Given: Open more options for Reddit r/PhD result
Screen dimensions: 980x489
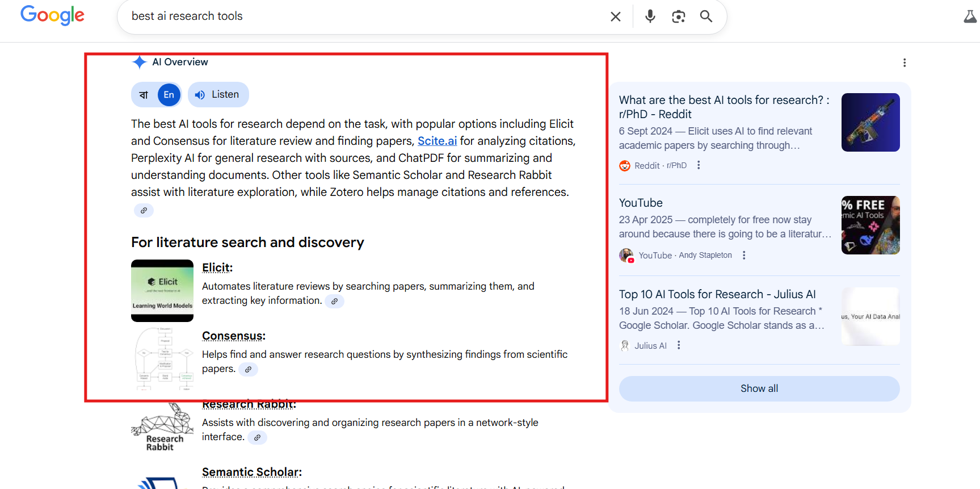Looking at the screenshot, I should click(699, 165).
